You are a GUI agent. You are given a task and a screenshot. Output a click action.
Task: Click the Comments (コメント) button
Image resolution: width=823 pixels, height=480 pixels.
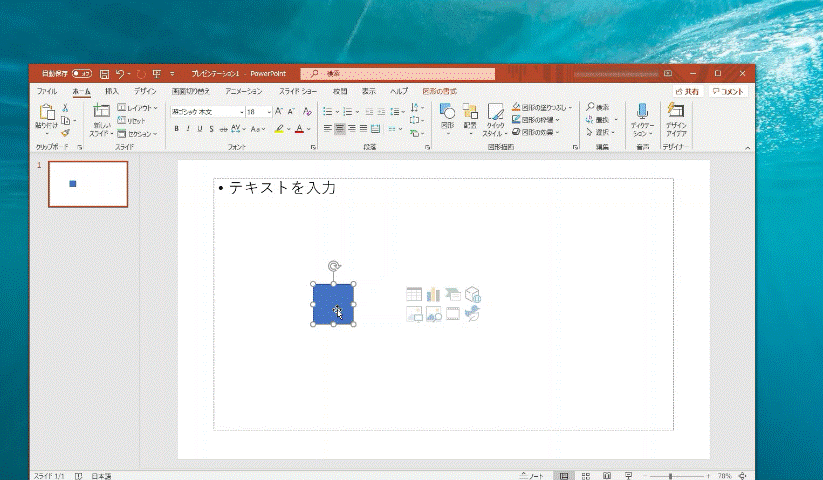click(x=728, y=91)
